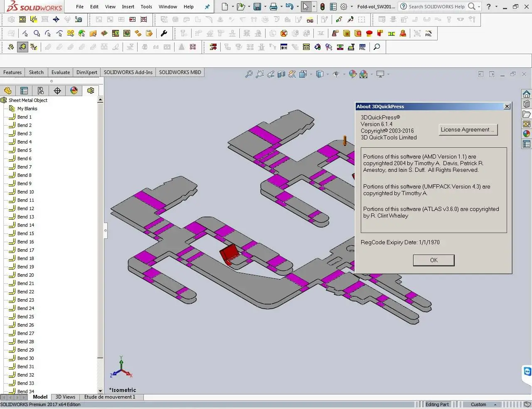Click the tree scrollbar down arrow
This screenshot has width=532, height=409.
[x=100, y=391]
